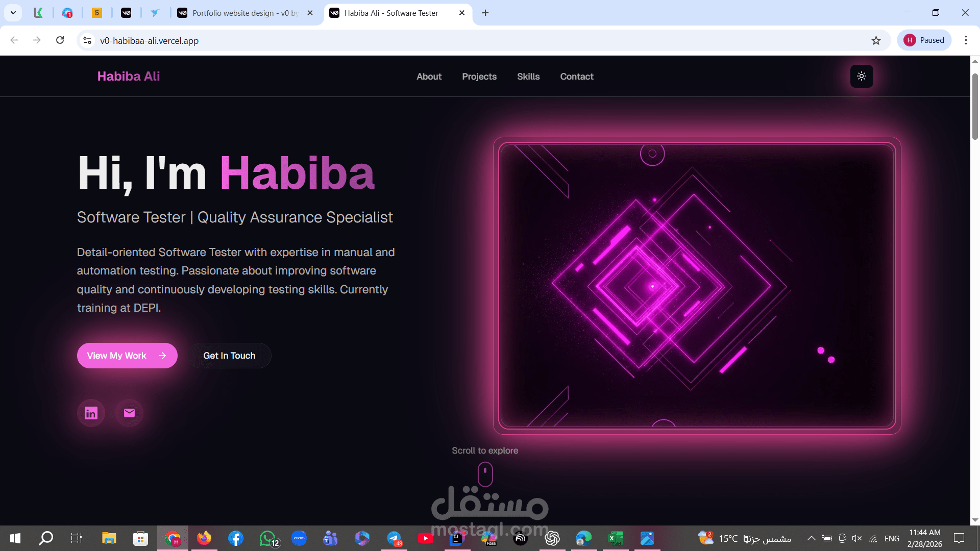Click the page vertical scrollbar thumb
Image resolution: width=980 pixels, height=551 pixels.
point(975,107)
